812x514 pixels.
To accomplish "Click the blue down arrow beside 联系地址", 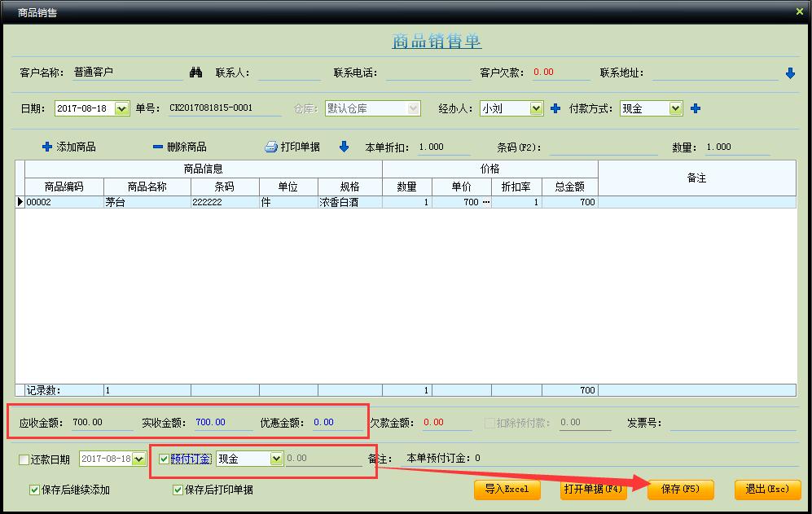I will (790, 73).
